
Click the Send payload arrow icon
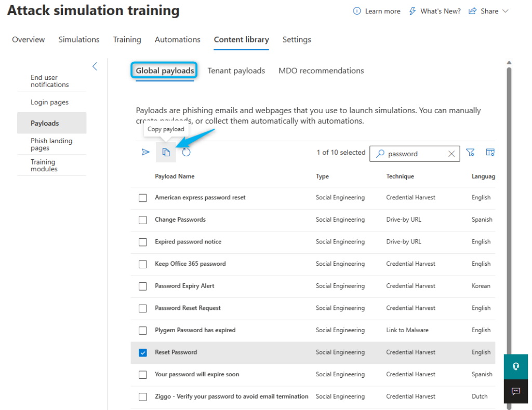tap(146, 152)
